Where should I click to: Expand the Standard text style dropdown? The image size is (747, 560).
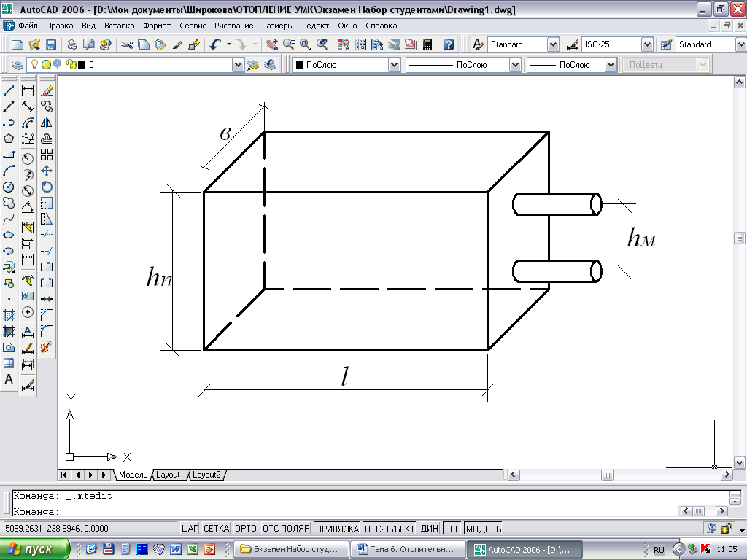coord(553,44)
